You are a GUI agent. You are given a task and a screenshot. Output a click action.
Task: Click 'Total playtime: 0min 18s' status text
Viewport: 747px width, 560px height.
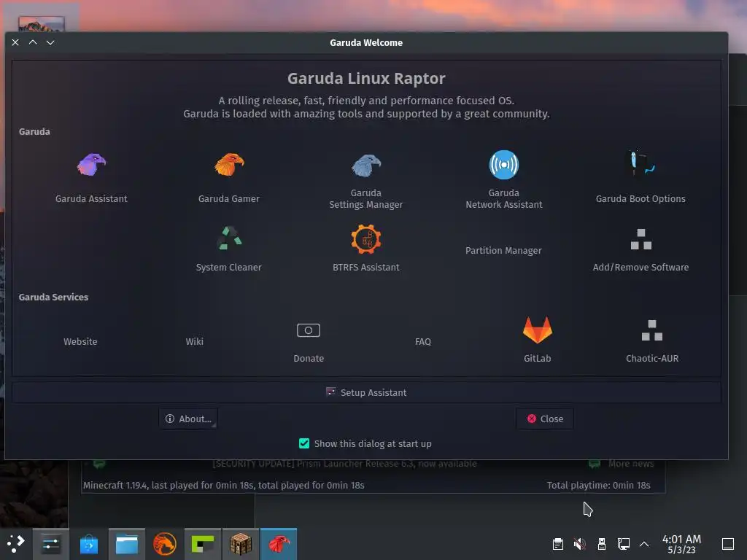598,485
